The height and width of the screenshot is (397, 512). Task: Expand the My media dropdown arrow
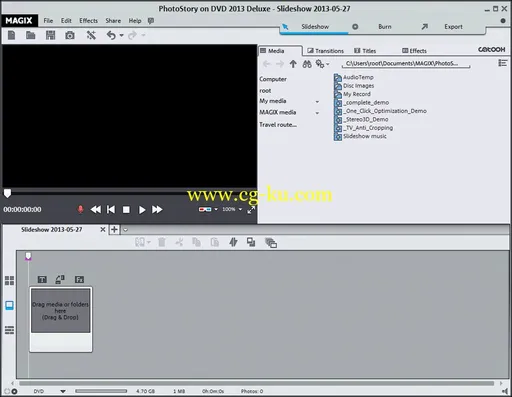[x=317, y=102]
